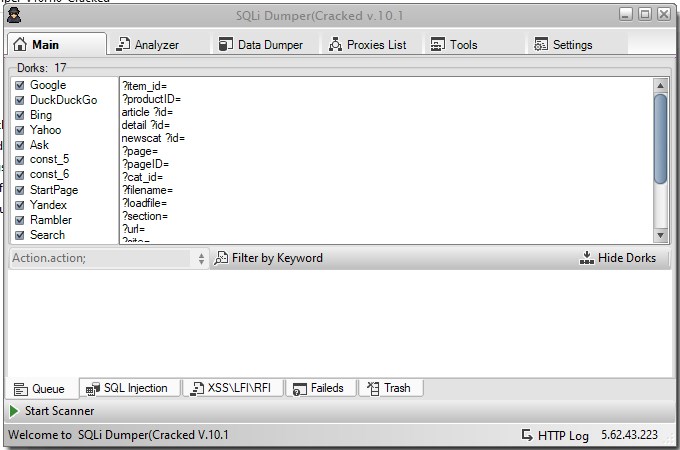Click the home icon on Main tab

point(20,44)
